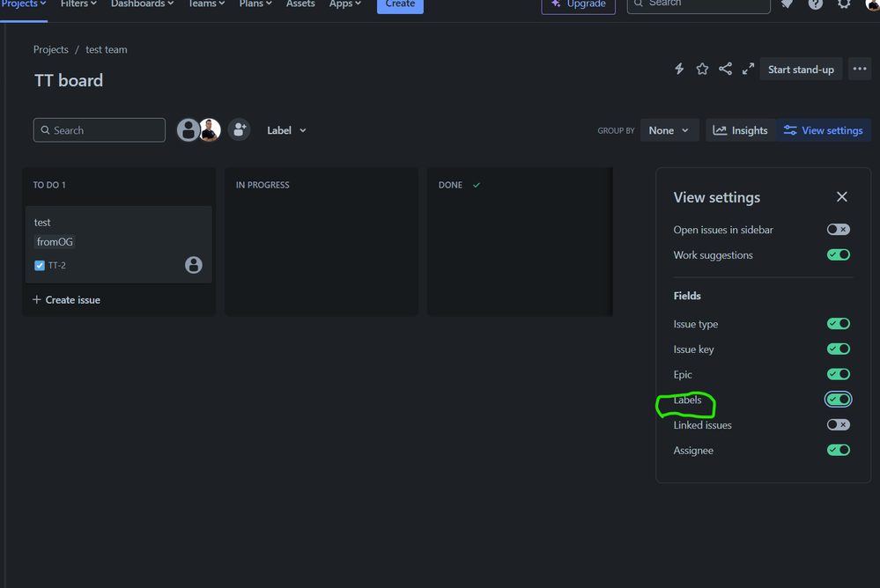Close the View settings panel
Image resolution: width=880 pixels, height=588 pixels.
[x=842, y=197]
